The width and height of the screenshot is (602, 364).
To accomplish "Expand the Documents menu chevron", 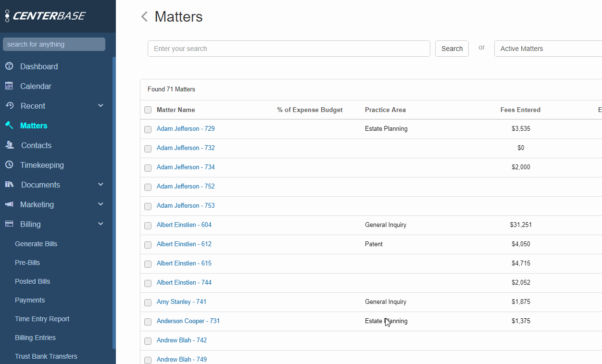I will [x=100, y=185].
